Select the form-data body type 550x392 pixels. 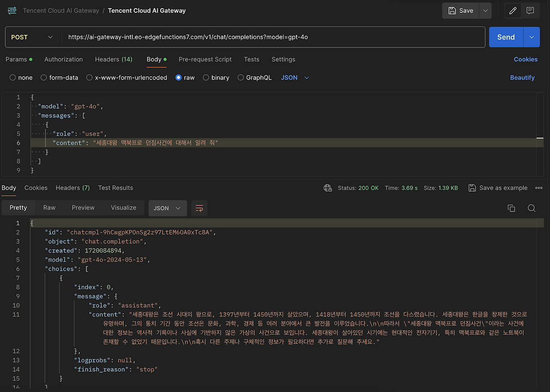[59, 78]
